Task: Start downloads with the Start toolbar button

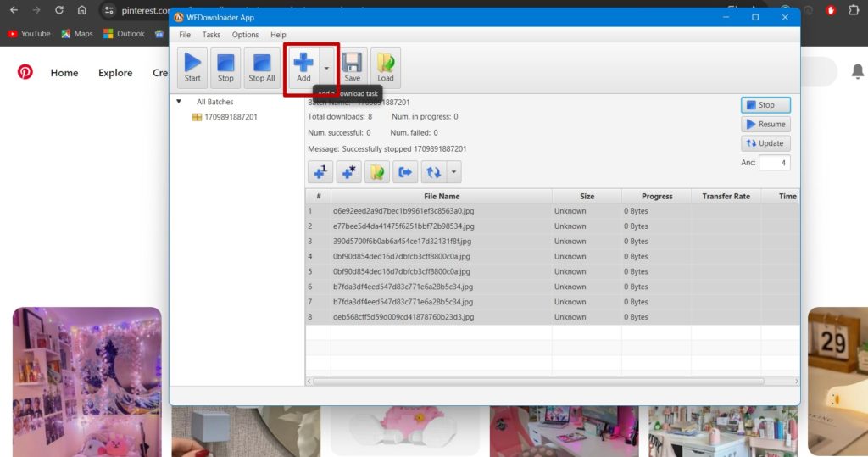Action: [192, 68]
